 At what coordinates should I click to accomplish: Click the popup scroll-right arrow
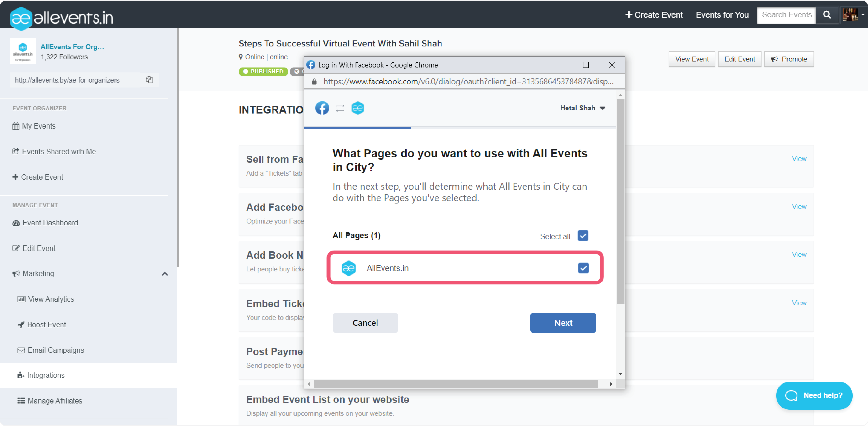(611, 384)
